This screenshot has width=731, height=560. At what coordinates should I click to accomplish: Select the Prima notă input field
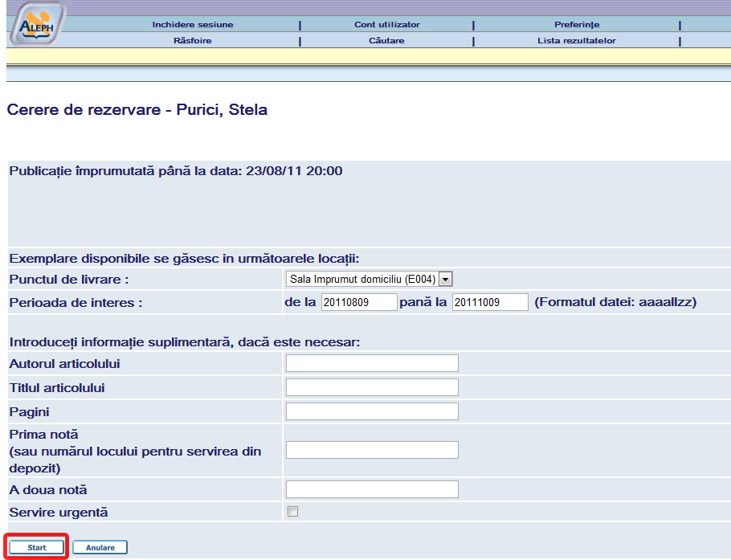pos(372,450)
